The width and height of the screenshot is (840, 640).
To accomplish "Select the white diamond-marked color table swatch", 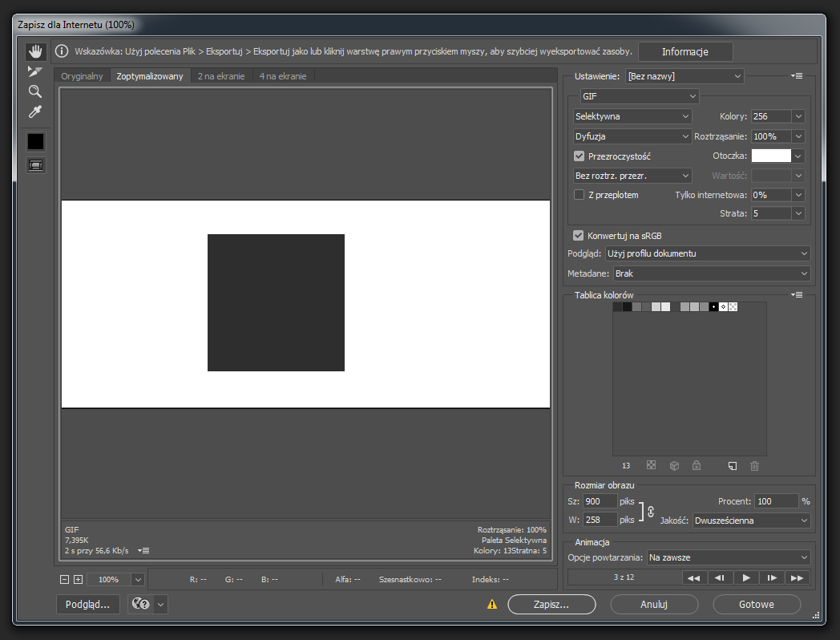I will point(723,306).
